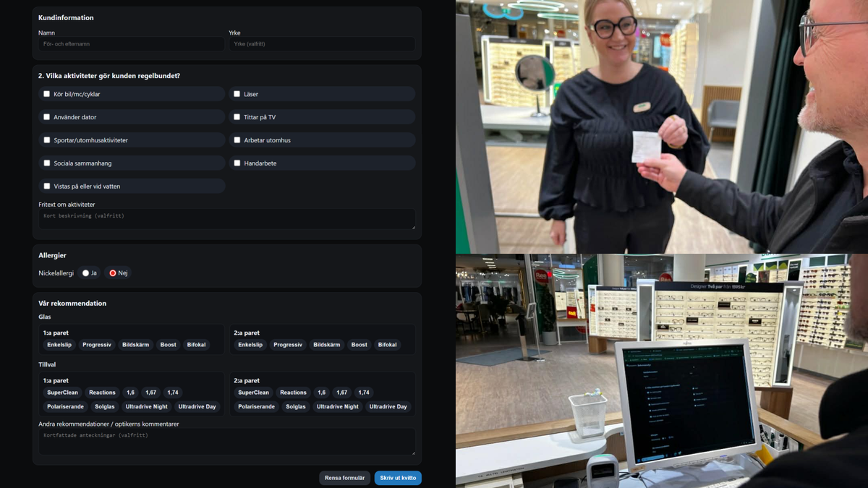Select 'Vistas på eller vid vatten' checkbox
Screen dimensions: 868x488
pos(47,187)
